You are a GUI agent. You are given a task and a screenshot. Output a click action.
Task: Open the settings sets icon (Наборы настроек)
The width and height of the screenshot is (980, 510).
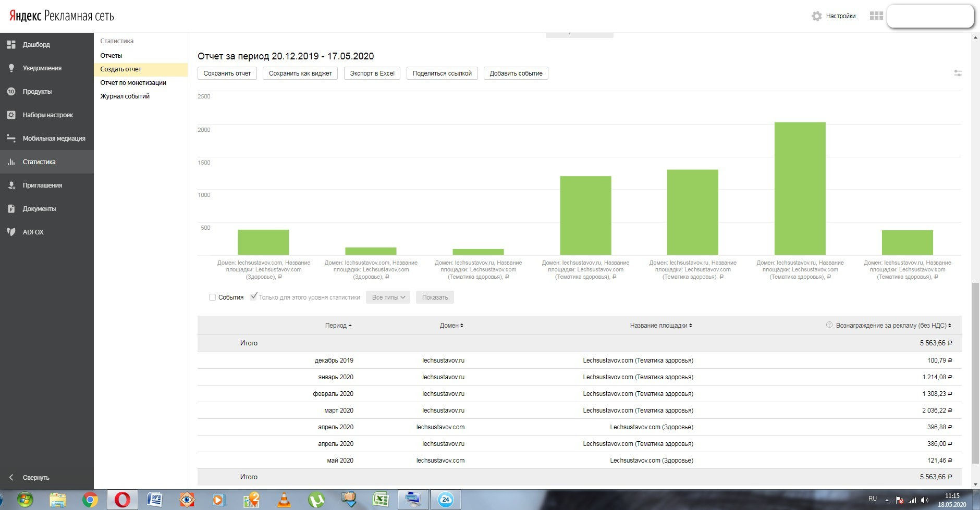pyautogui.click(x=11, y=115)
